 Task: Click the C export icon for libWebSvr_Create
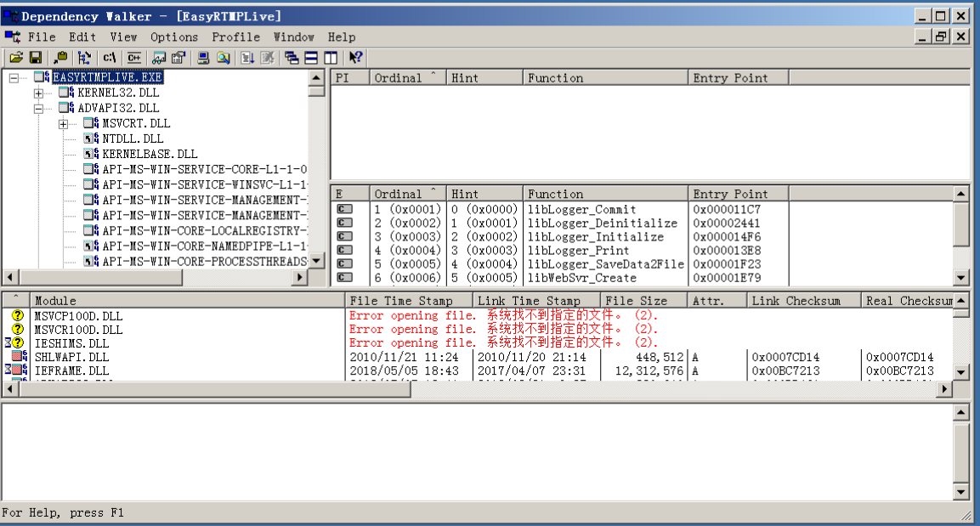344,277
